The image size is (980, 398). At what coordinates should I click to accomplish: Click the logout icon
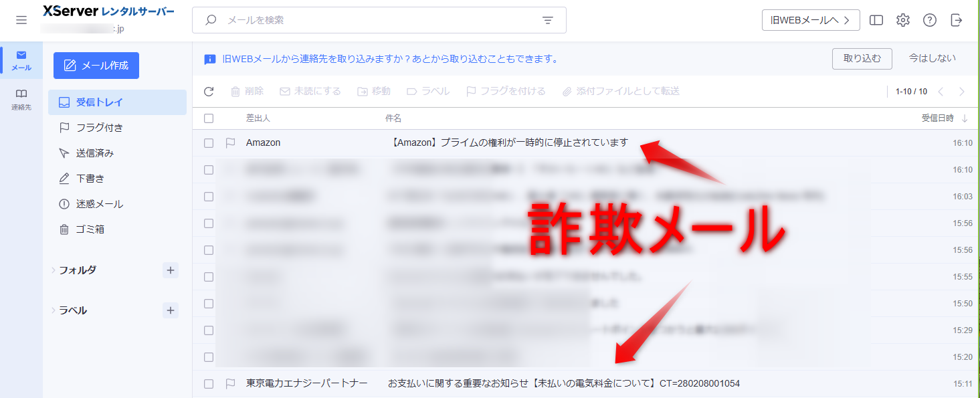(957, 20)
